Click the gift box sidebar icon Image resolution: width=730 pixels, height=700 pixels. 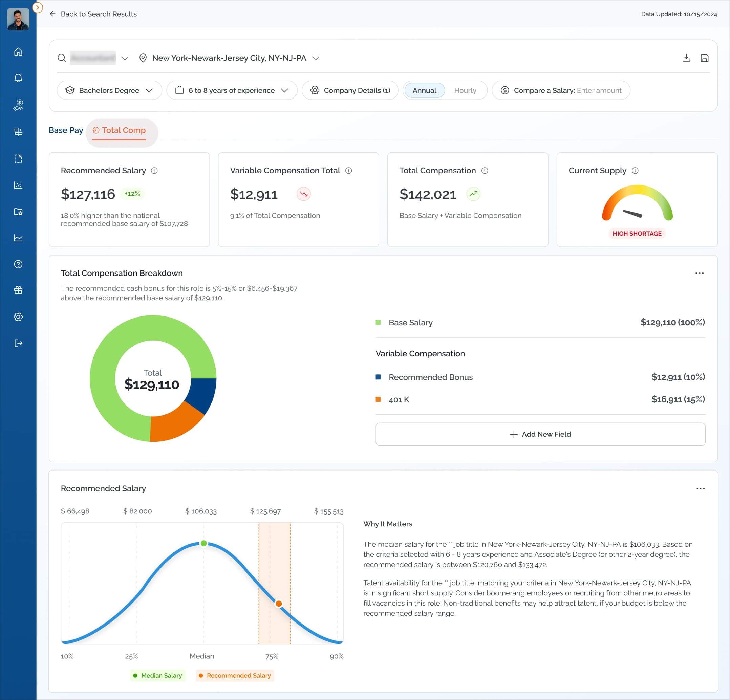tap(18, 290)
